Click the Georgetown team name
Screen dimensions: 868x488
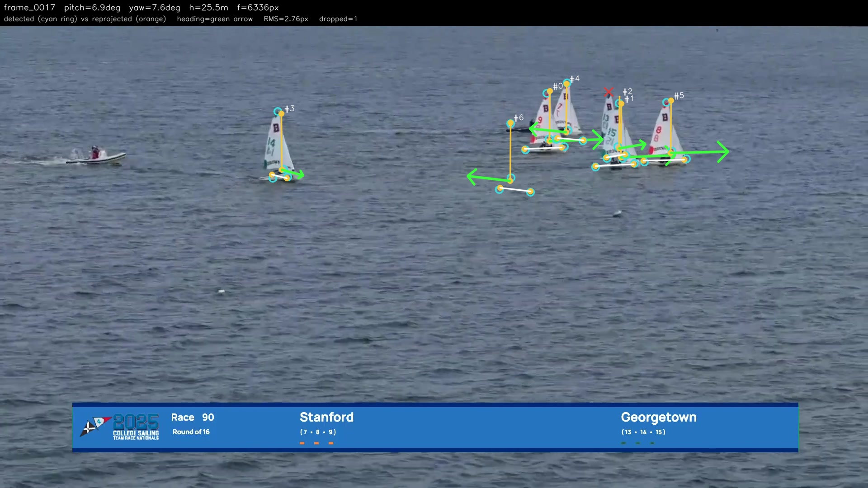659,417
